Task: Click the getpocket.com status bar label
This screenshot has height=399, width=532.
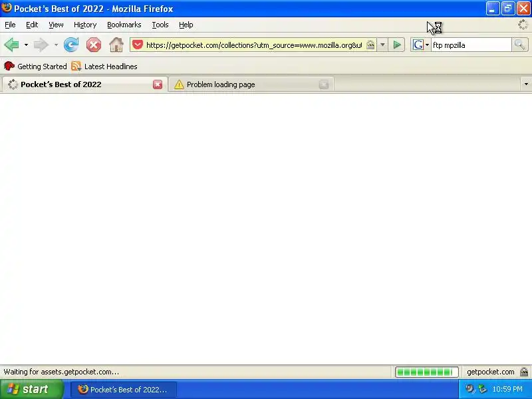Action: pyautogui.click(x=490, y=372)
